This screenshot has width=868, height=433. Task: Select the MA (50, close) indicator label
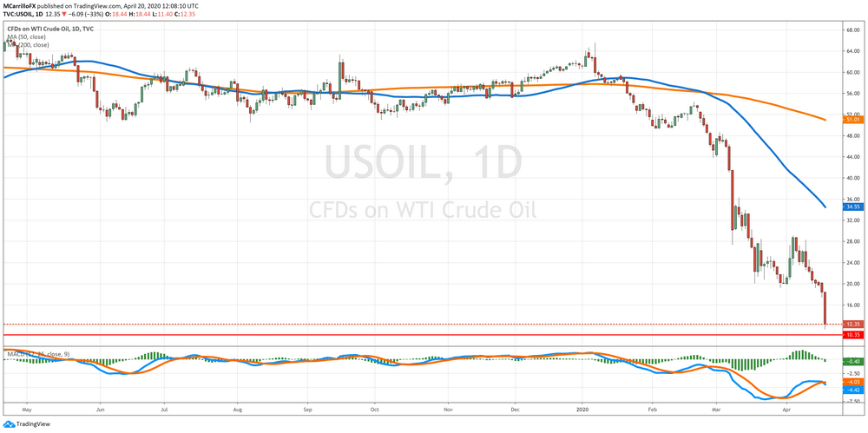click(27, 36)
